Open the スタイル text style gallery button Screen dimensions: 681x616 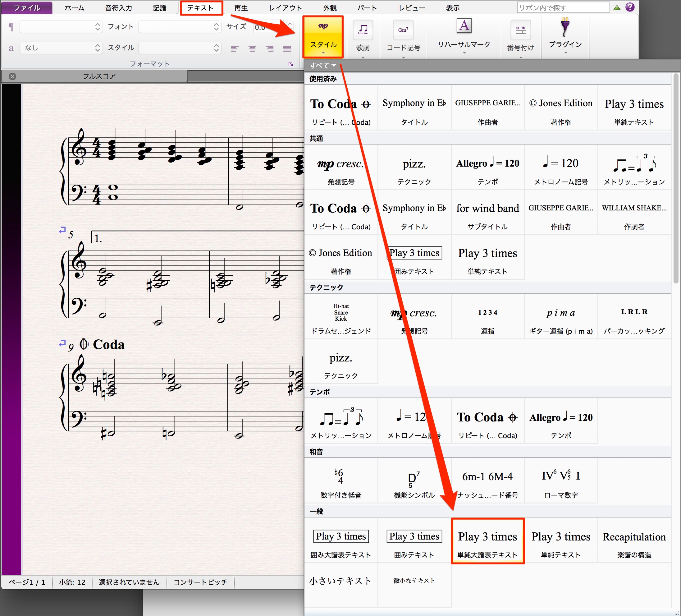[323, 37]
